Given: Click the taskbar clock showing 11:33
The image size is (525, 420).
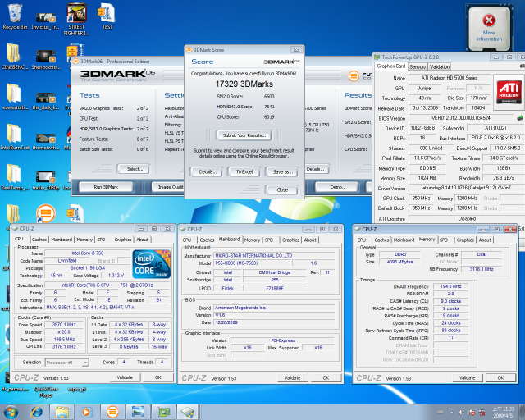Looking at the screenshot, I should click(503, 412).
